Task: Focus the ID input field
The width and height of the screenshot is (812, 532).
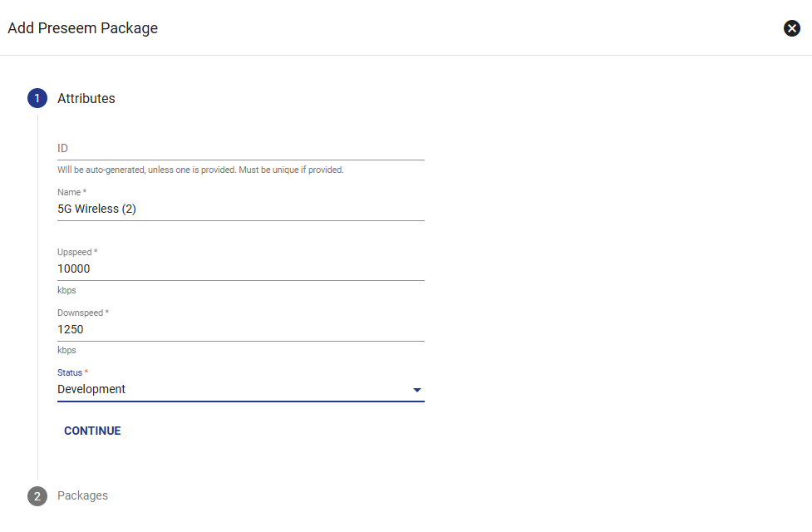Action: [241, 149]
